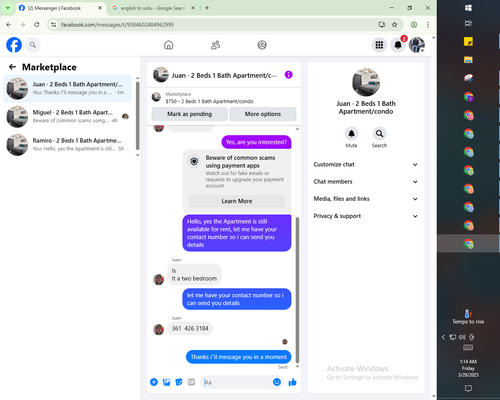This screenshot has width=500, height=400.
Task: View site information icon in address bar
Action: tap(53, 25)
